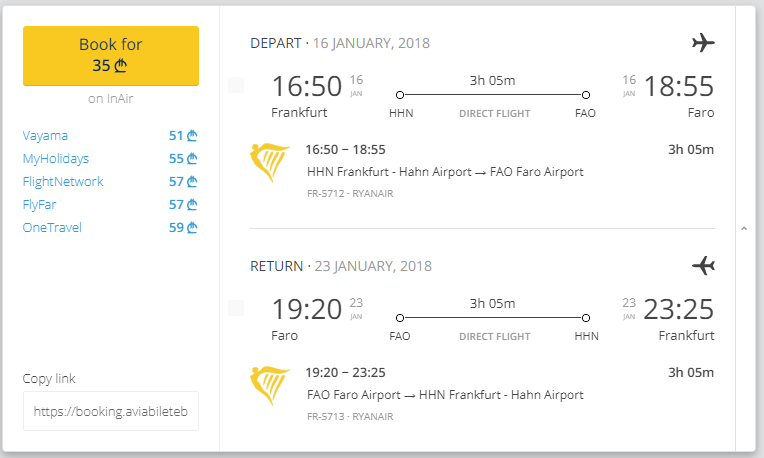This screenshot has height=458, width=764.
Task: Click currency icon next to Vayama price
Action: 192,136
